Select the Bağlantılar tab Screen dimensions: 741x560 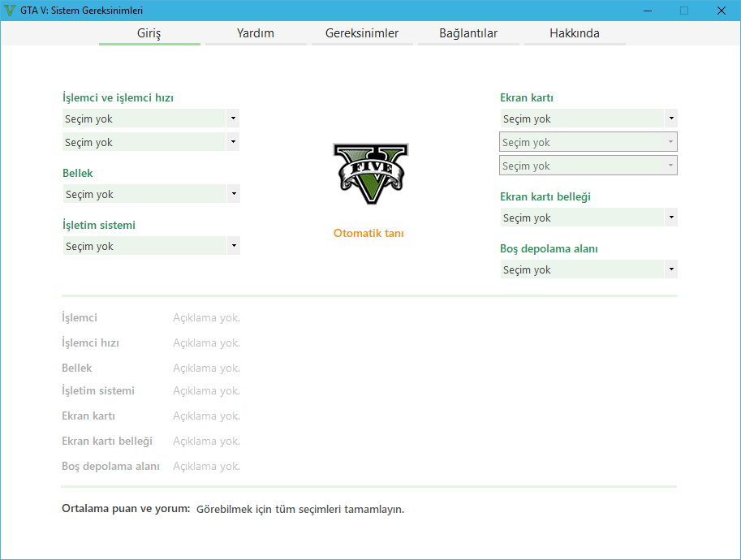pyautogui.click(x=468, y=33)
